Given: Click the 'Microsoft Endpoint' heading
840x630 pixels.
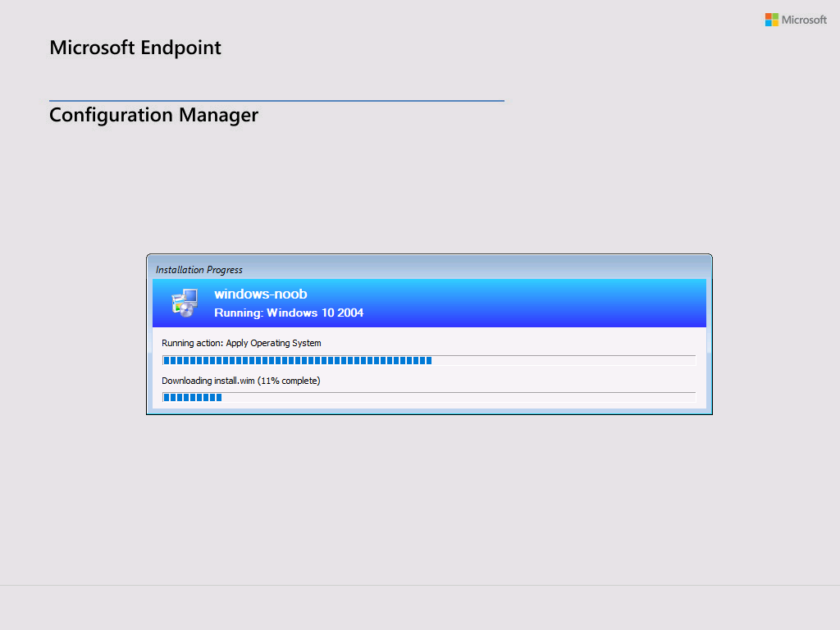Looking at the screenshot, I should pos(135,48).
